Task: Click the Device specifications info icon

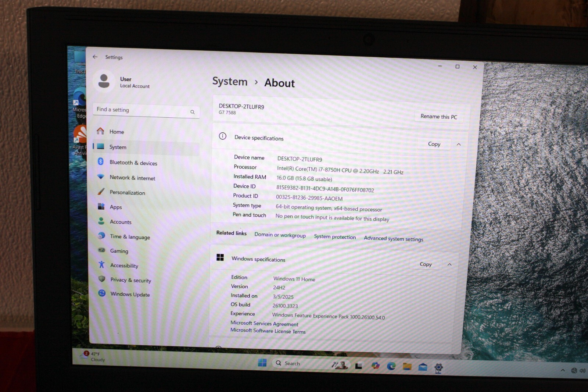Action: [x=222, y=136]
